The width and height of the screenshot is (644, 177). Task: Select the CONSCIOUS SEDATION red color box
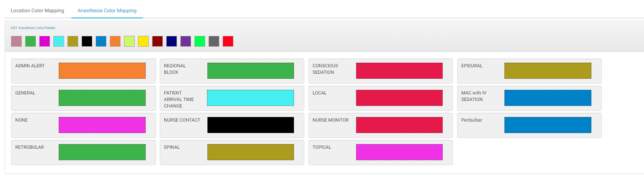point(399,71)
